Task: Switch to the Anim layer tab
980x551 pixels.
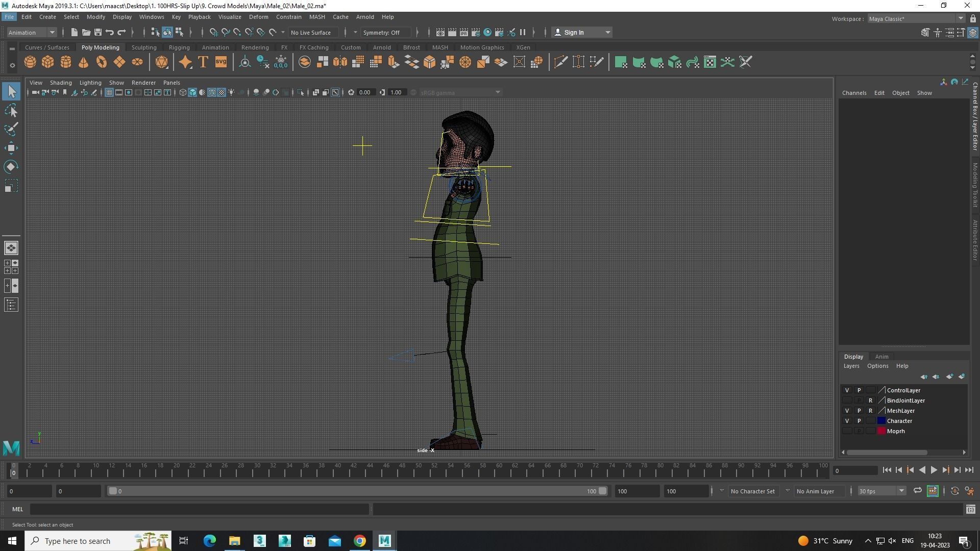Action: (881, 357)
